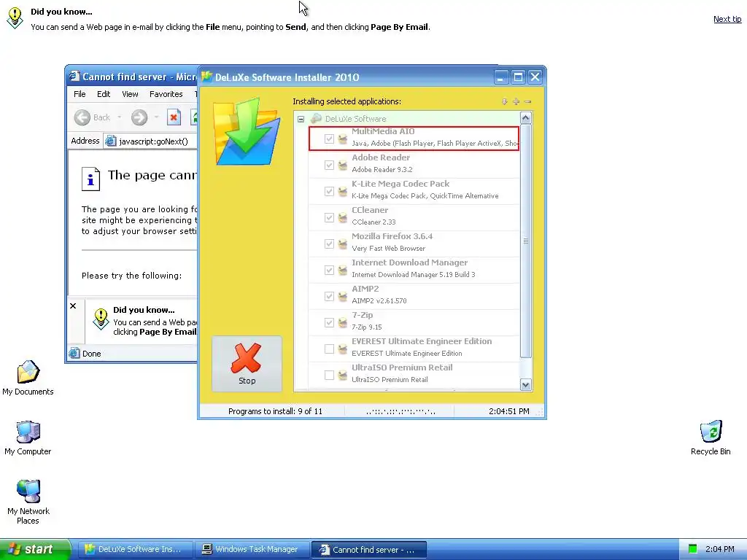Click the package icon beside Adobe Reader
The width and height of the screenshot is (747, 560).
(x=343, y=165)
